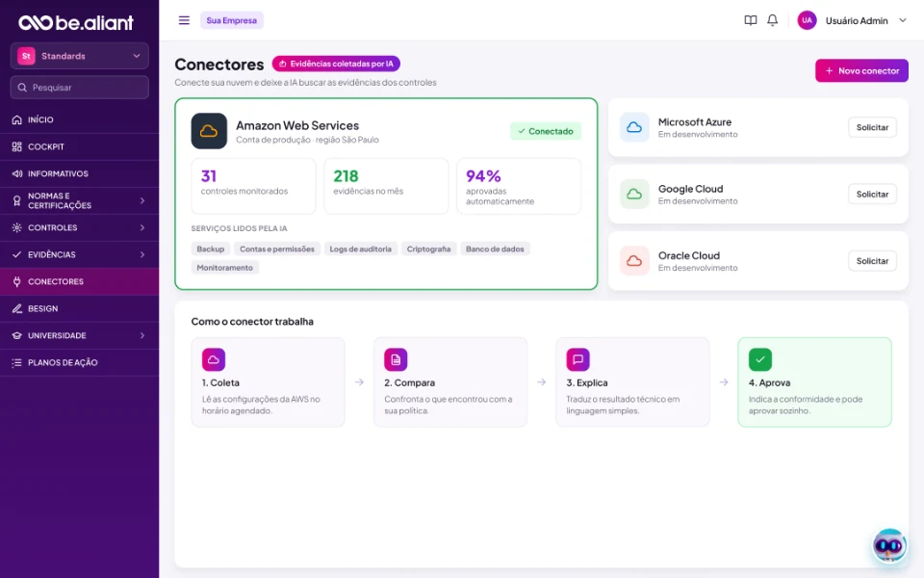Click the Sua Empresa tag

pos(232,20)
